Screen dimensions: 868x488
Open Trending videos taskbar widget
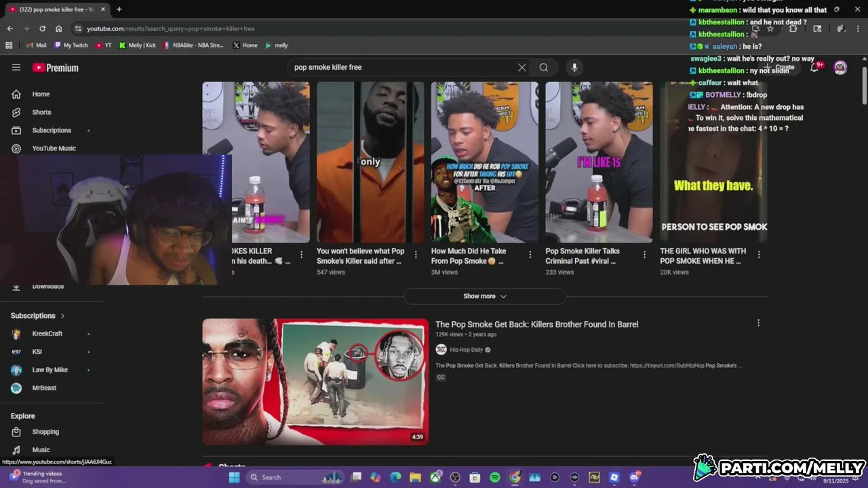point(39,477)
